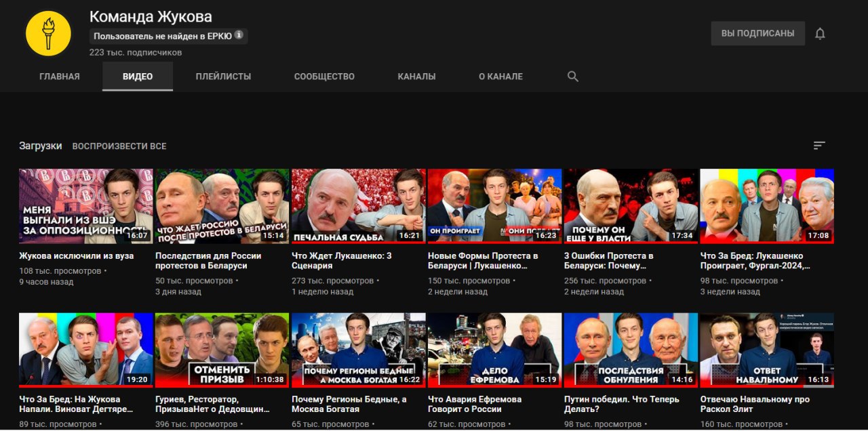The width and height of the screenshot is (868, 431).
Task: Click the 3 недели назад text
Action: [x=730, y=291]
